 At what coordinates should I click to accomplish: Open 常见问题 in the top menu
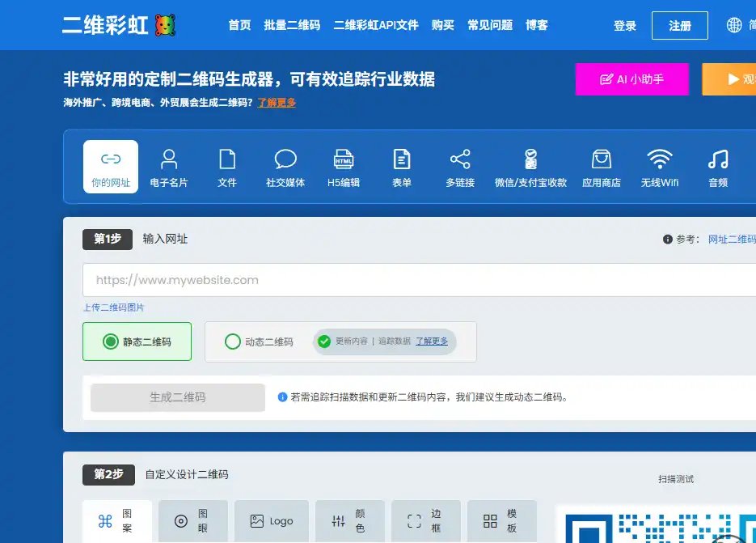click(x=490, y=25)
